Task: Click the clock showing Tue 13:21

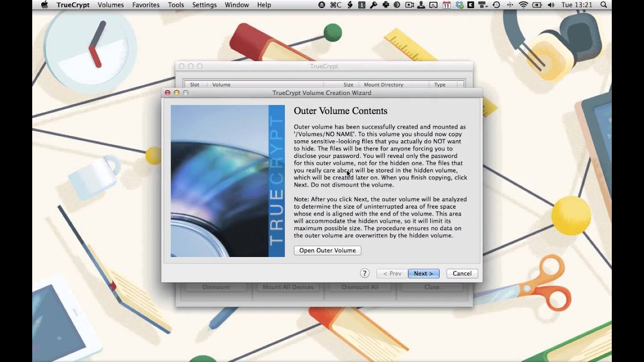Action: click(x=577, y=5)
